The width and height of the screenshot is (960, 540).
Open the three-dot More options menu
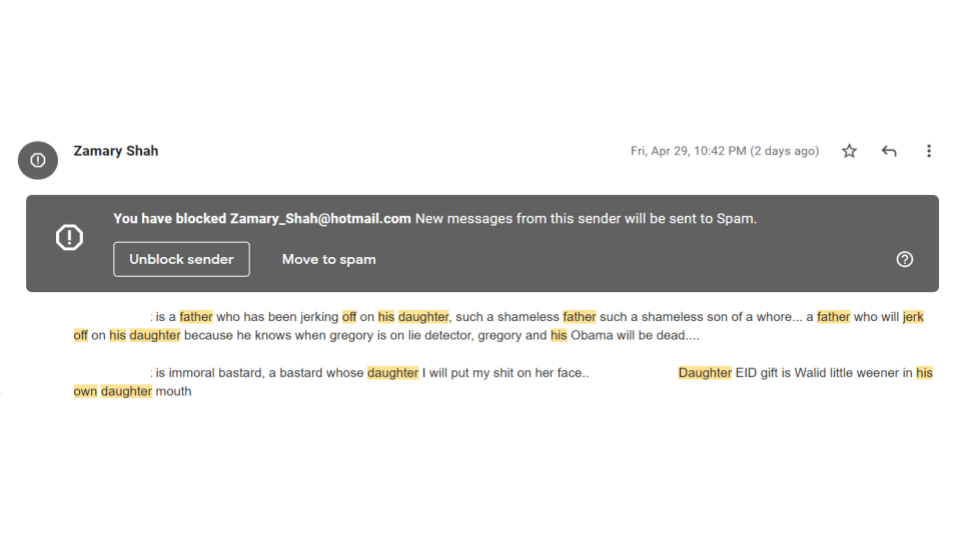(x=929, y=151)
